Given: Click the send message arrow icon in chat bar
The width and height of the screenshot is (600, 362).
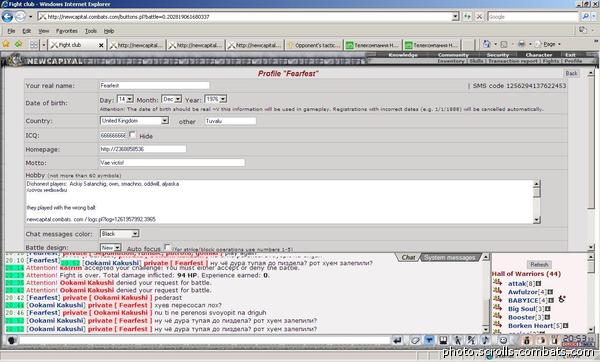Looking at the screenshot, I should pyautogui.click(x=398, y=340).
